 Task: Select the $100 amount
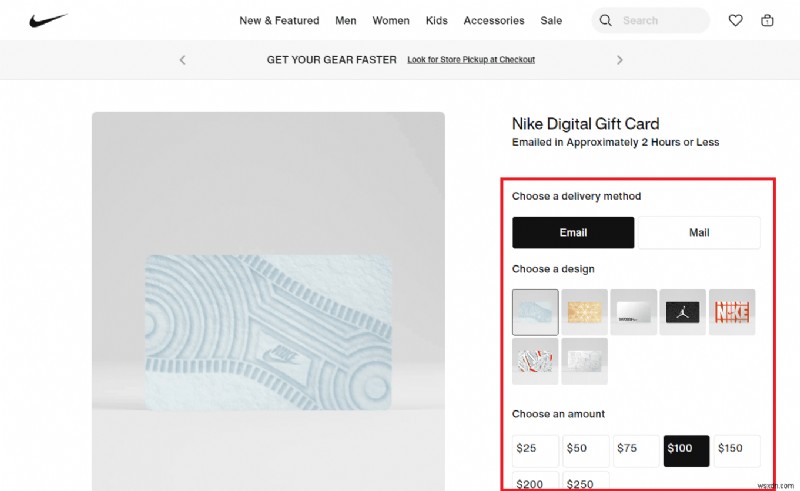click(x=686, y=451)
